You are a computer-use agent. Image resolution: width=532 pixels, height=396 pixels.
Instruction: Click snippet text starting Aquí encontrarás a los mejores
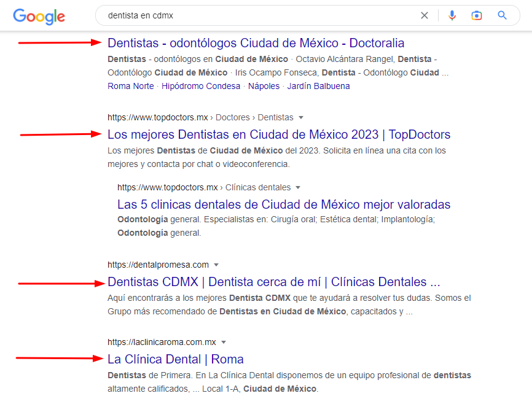pos(289,305)
